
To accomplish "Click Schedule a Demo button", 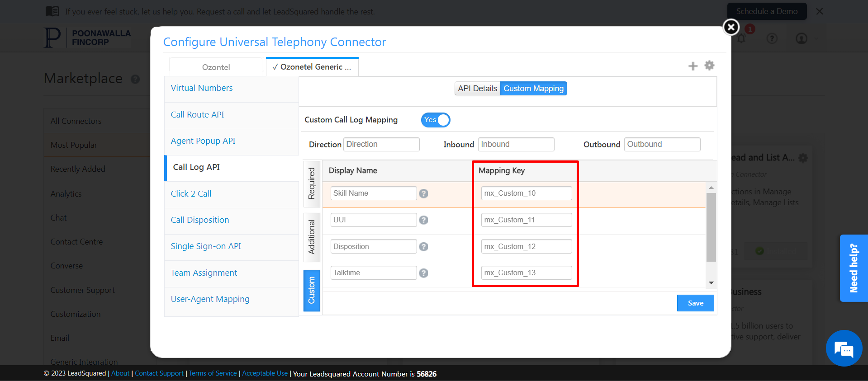I will 767,11.
